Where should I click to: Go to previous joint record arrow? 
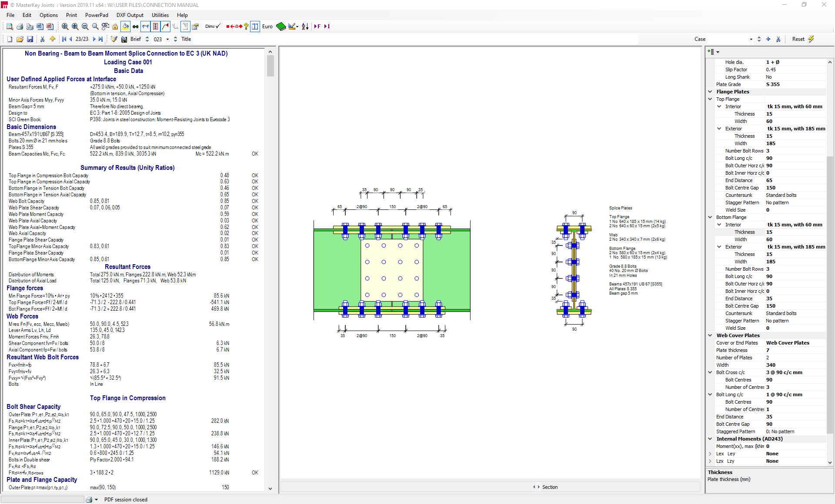pos(70,39)
